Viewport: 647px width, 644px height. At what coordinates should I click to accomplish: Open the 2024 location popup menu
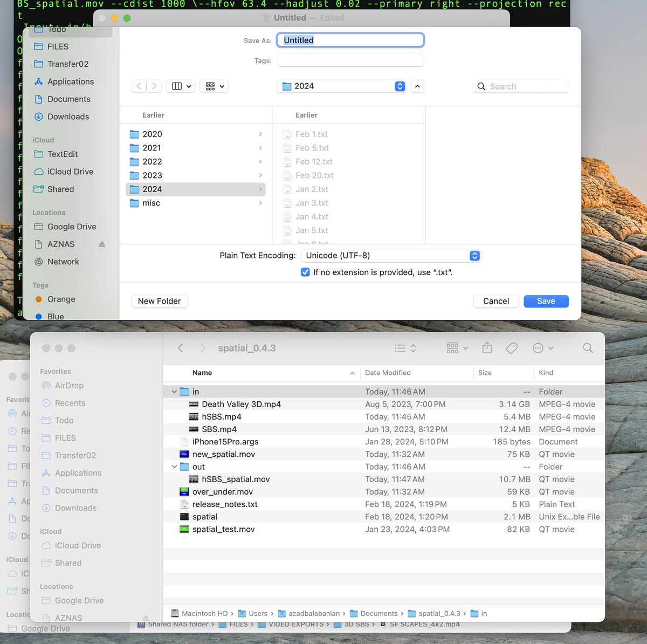pyautogui.click(x=341, y=86)
